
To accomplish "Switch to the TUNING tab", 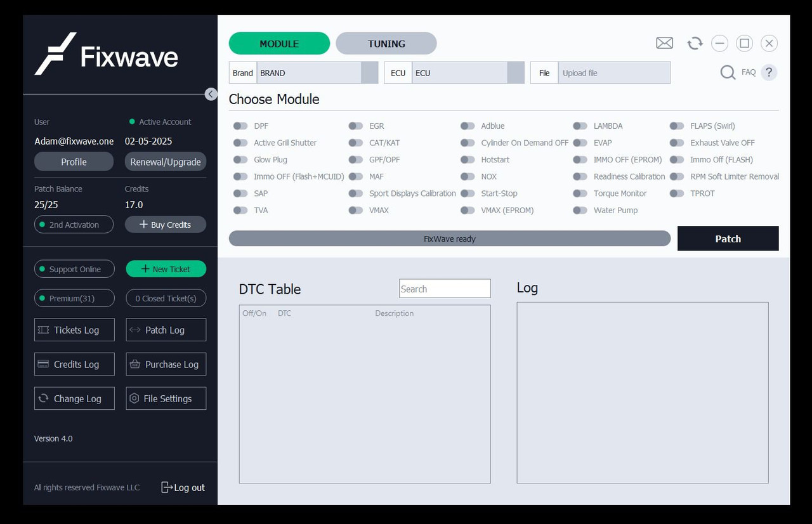I will [x=386, y=43].
